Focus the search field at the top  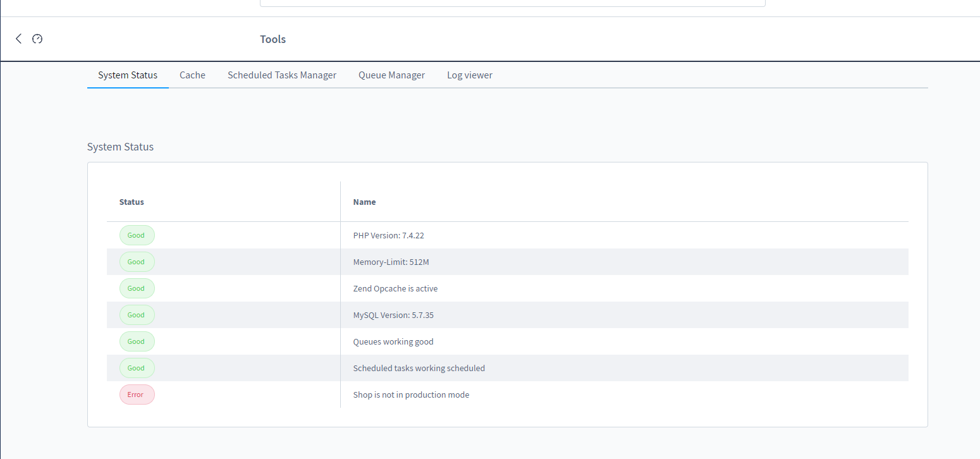point(512,3)
